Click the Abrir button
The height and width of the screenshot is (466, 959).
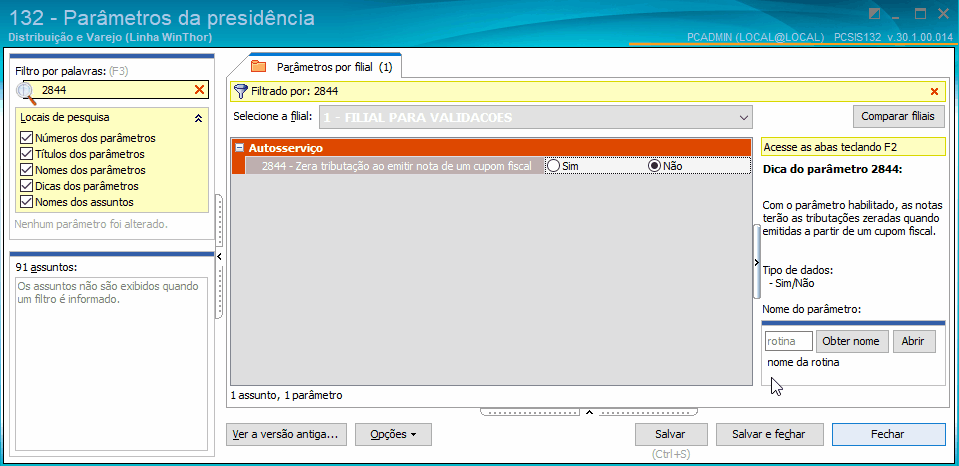click(914, 341)
